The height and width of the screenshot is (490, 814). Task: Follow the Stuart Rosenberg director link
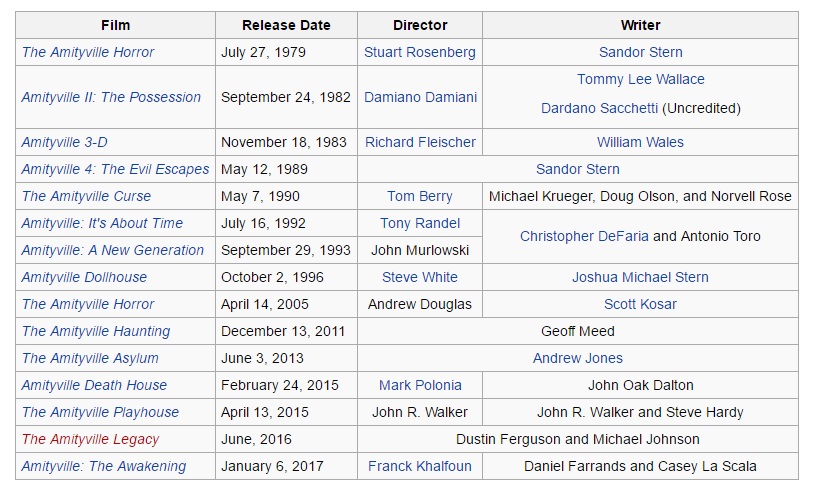(420, 52)
